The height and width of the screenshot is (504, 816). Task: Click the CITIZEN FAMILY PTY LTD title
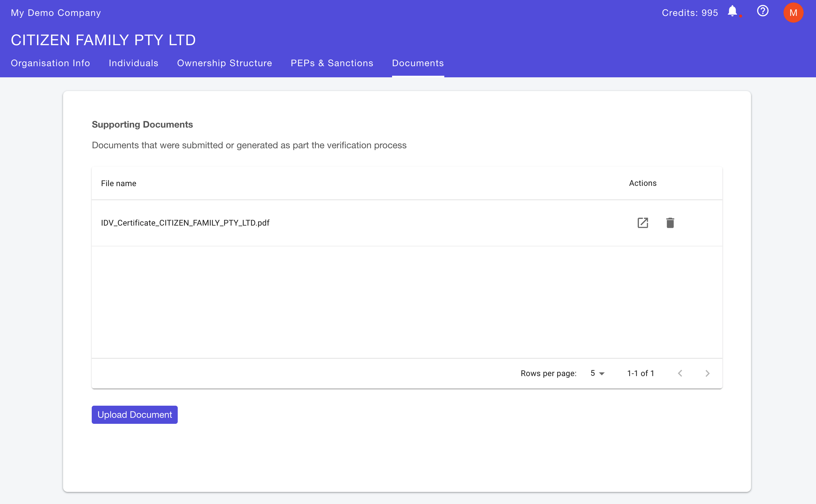click(x=103, y=40)
